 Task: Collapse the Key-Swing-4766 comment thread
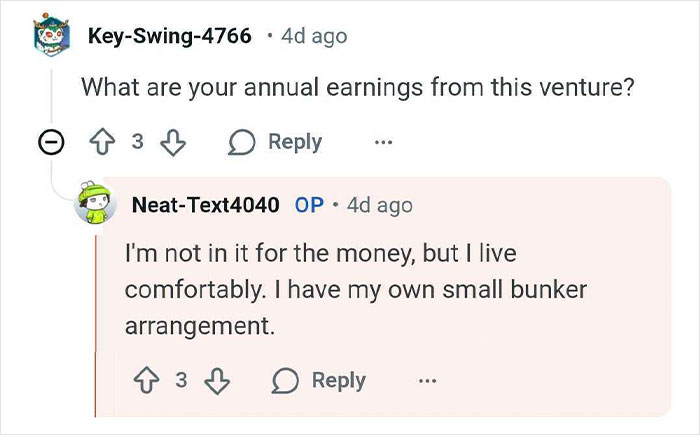pos(47,144)
